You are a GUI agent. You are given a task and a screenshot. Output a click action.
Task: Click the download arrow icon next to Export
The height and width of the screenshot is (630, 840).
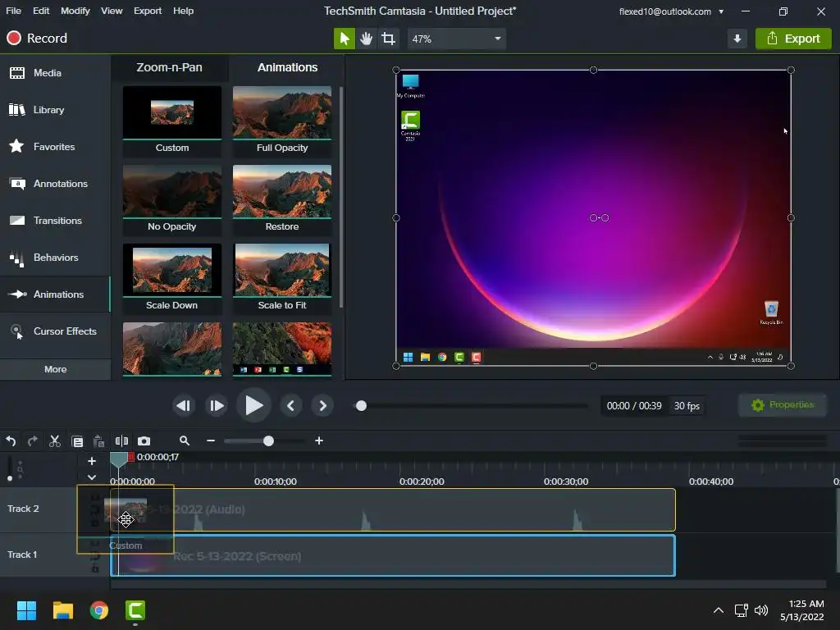[737, 39]
